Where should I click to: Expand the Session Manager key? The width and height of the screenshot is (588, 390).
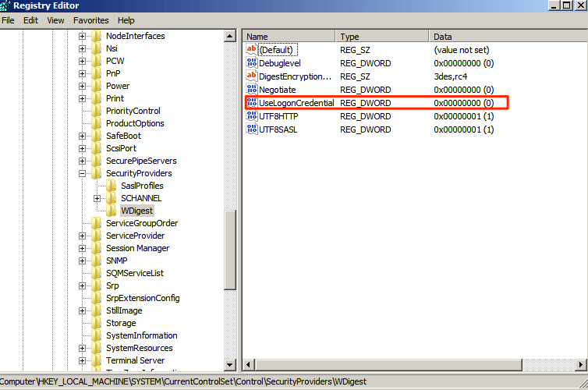click(x=83, y=248)
